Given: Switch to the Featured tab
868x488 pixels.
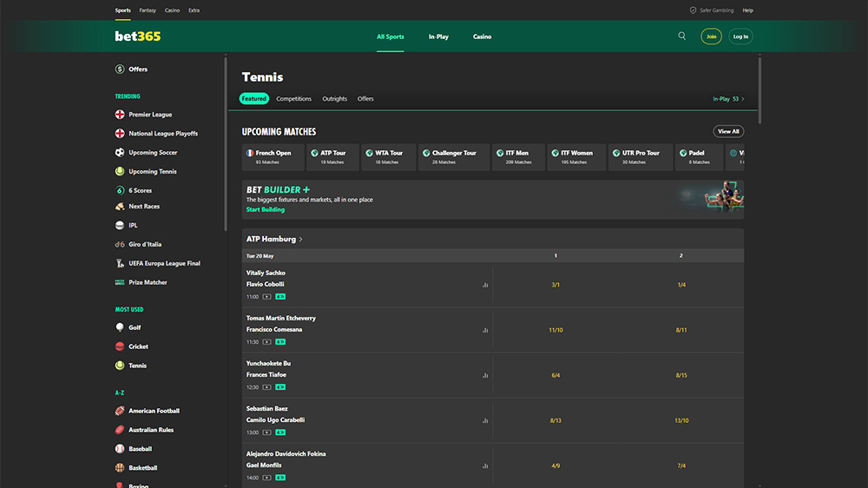Looking at the screenshot, I should click(254, 99).
